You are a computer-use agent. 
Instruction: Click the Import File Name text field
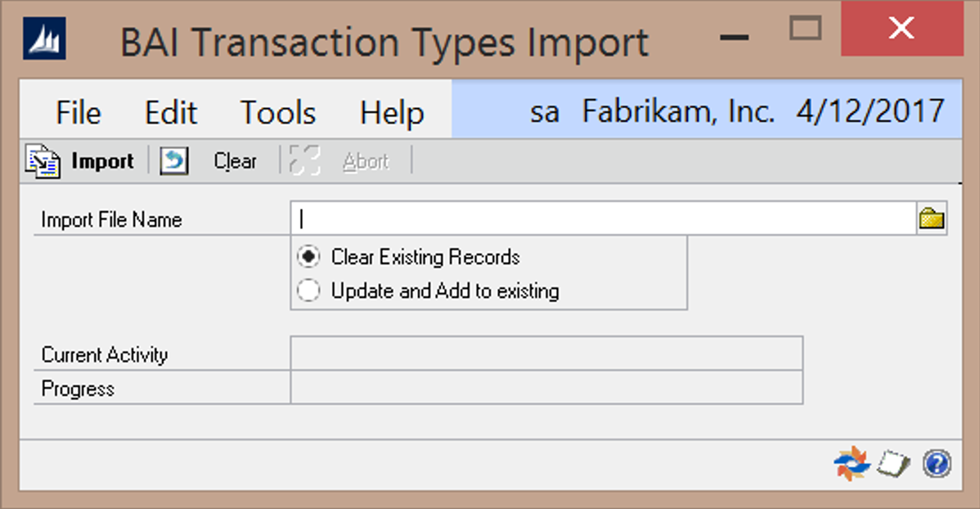coord(602,219)
